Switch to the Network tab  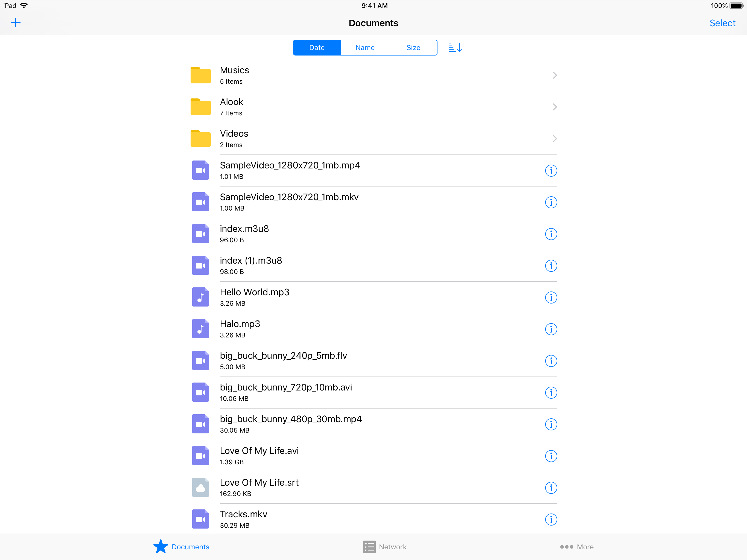point(385,547)
